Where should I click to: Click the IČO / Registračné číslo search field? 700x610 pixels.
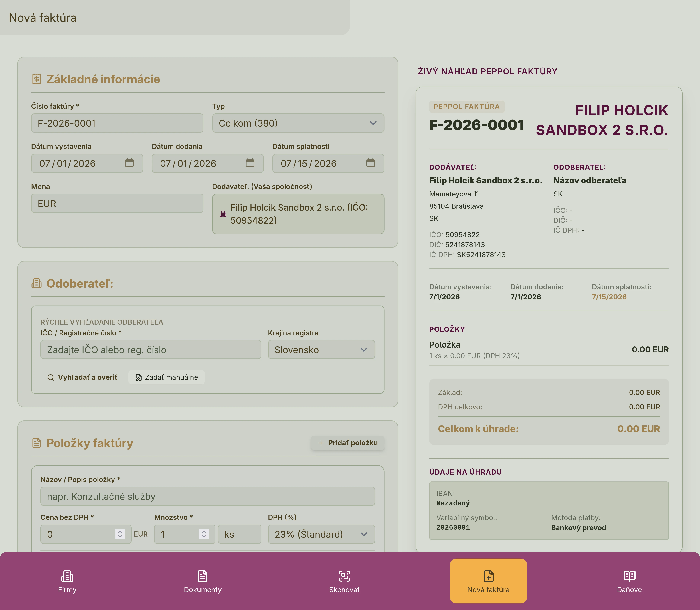(151, 350)
